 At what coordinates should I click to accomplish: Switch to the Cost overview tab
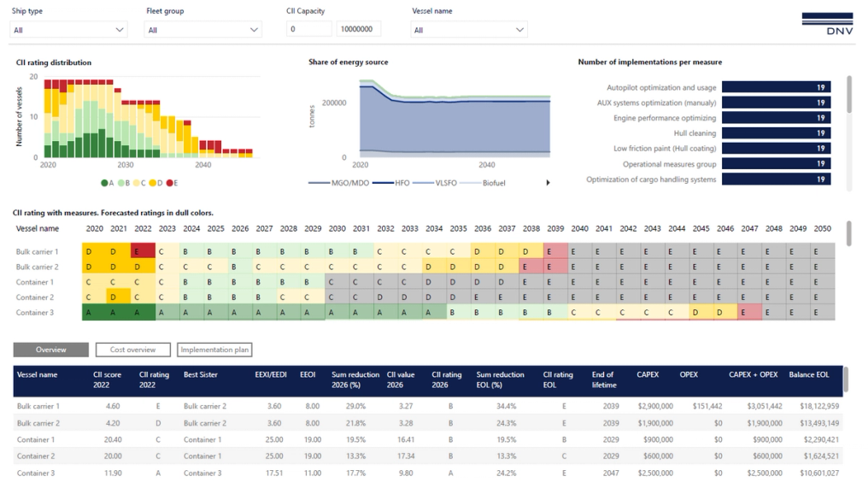pyautogui.click(x=132, y=349)
